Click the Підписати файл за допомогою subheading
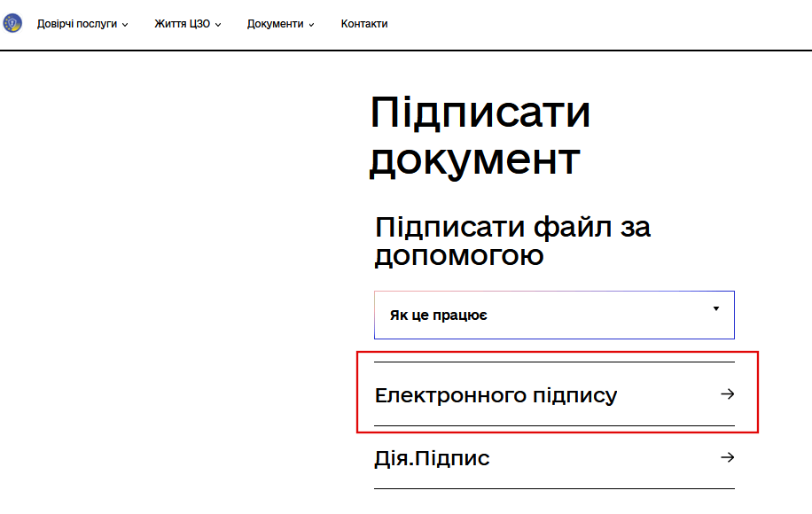 click(512, 241)
